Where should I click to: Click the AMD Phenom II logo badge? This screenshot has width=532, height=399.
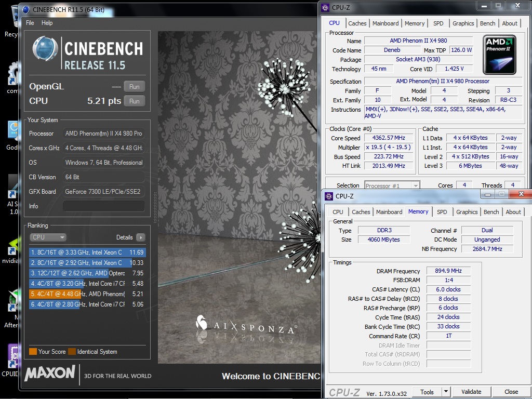click(499, 55)
